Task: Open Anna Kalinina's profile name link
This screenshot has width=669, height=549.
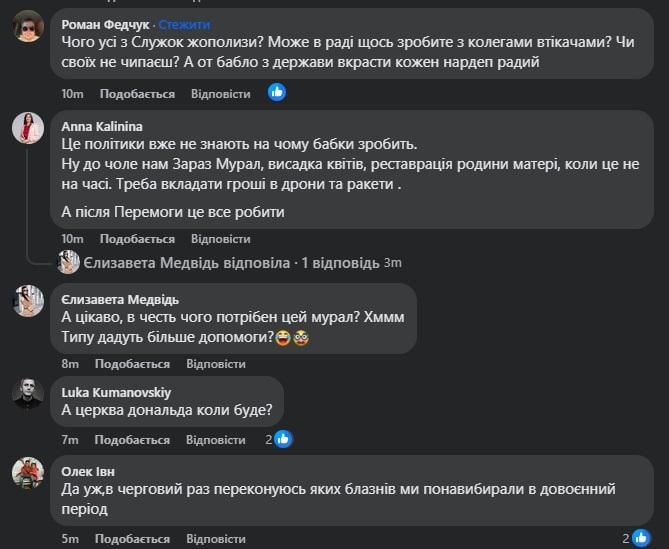Action: (101, 126)
